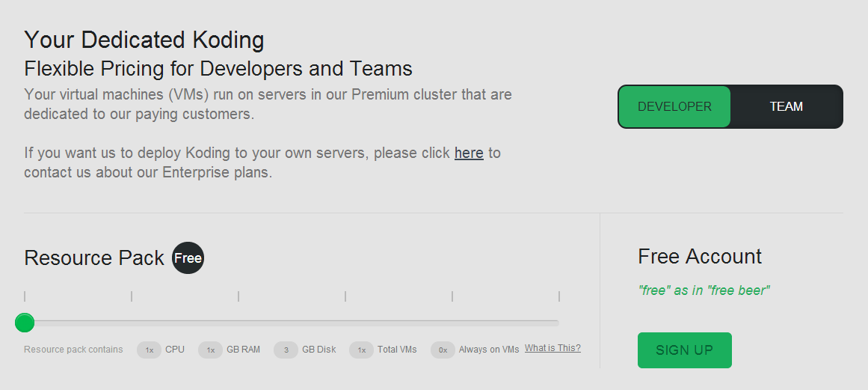The height and width of the screenshot is (390, 868).
Task: Click the 'Resource pack contains' label
Action: [73, 350]
